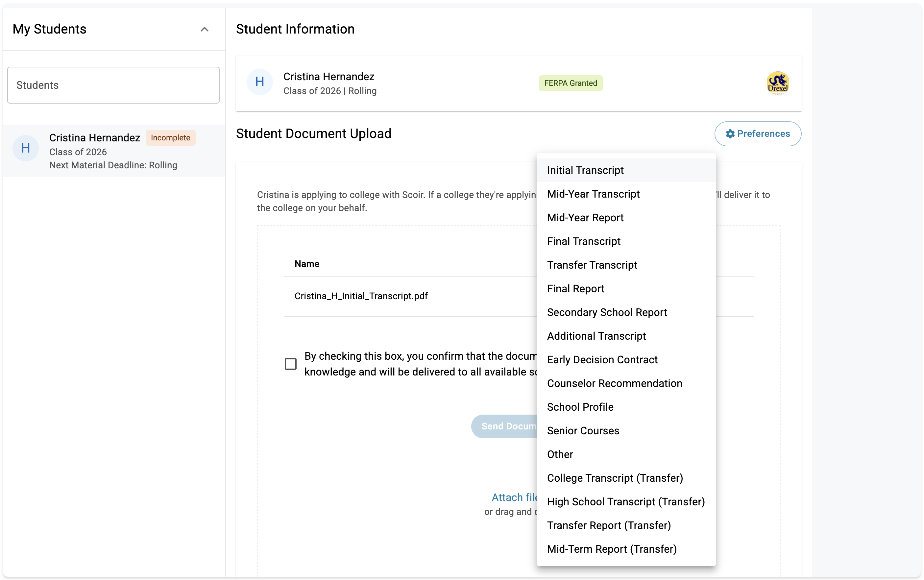This screenshot has height=580, width=924.
Task: Select Counselor Recommendation option
Action: (x=614, y=383)
